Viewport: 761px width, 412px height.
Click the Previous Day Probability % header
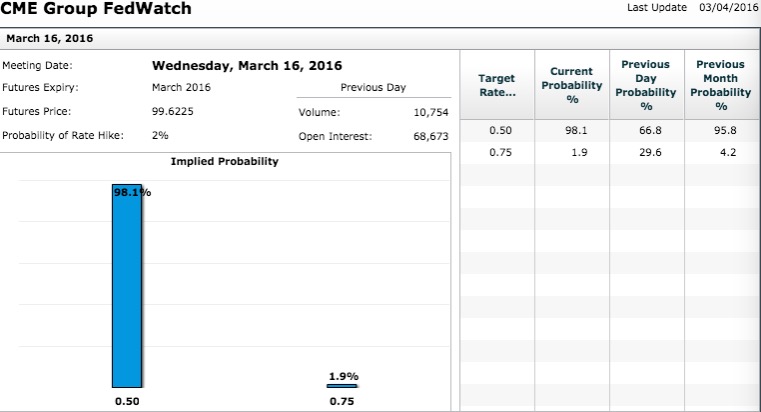[645, 85]
